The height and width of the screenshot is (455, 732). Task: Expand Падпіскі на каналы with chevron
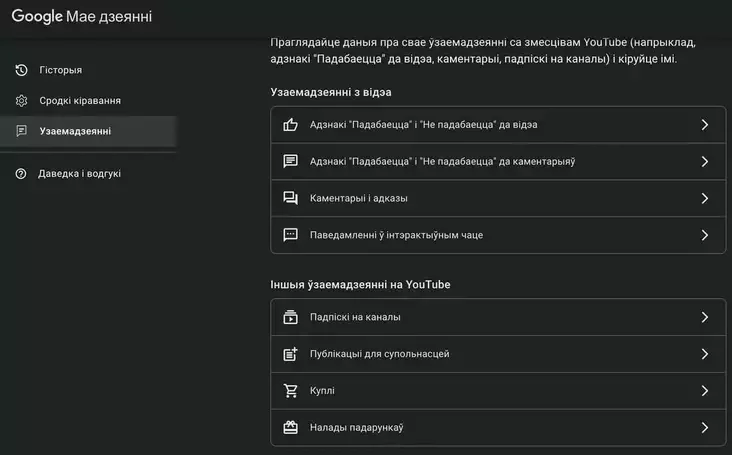(704, 317)
